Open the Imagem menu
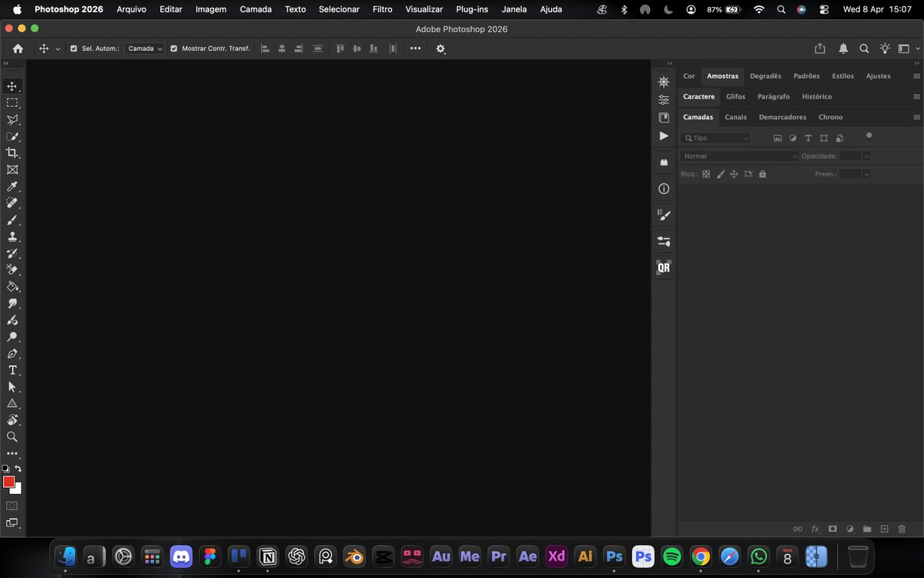This screenshot has height=578, width=924. point(211,9)
